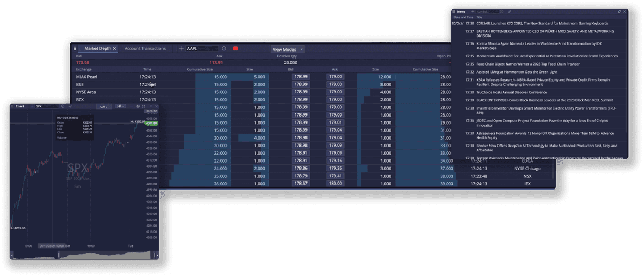
Task: Pop out the News panel window
Action: click(619, 11)
